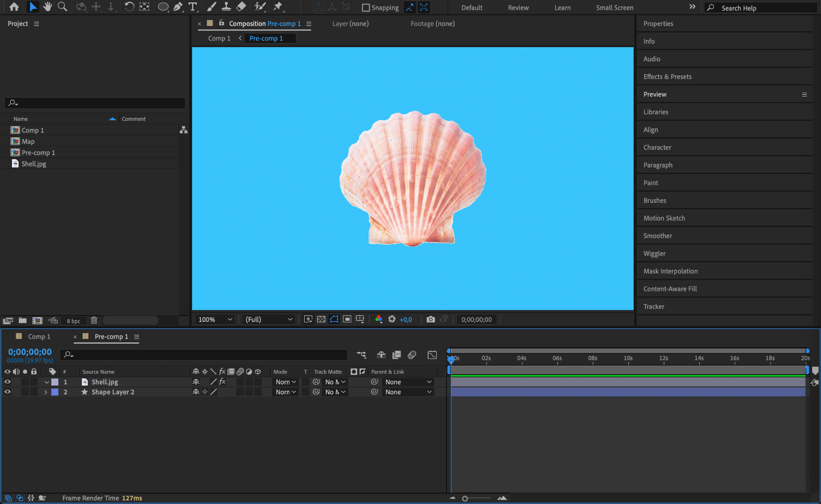Select the Pen tool
The width and height of the screenshot is (821, 504).
coord(178,7)
